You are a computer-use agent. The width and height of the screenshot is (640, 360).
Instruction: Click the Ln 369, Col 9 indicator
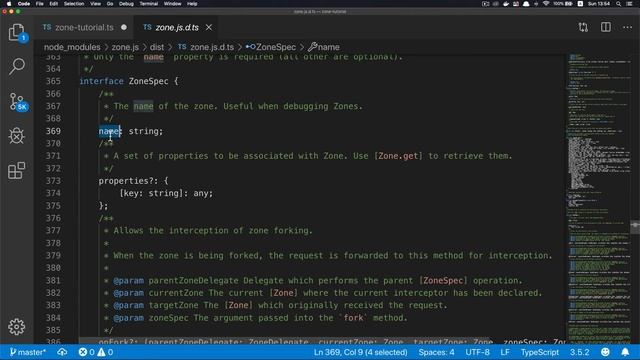coord(361,352)
